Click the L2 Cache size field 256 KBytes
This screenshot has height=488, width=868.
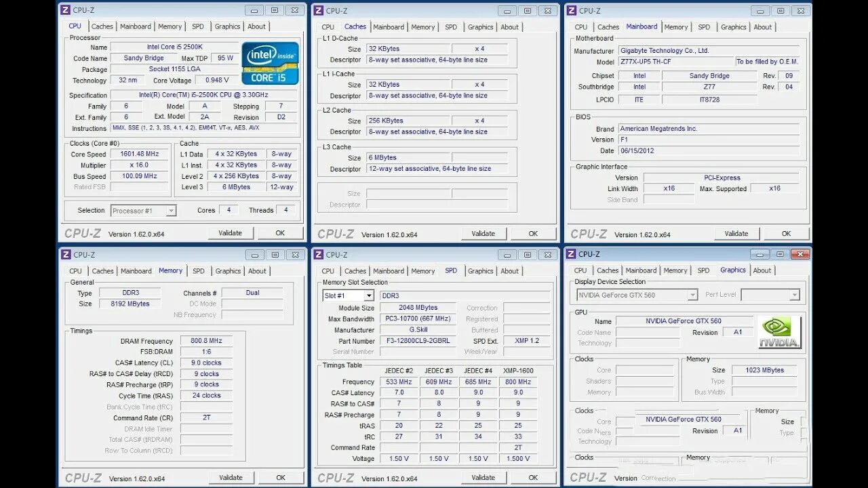(x=408, y=121)
